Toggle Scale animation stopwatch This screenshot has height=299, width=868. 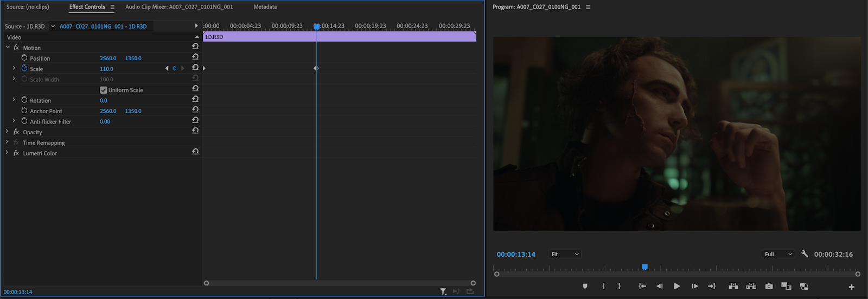pyautogui.click(x=24, y=68)
